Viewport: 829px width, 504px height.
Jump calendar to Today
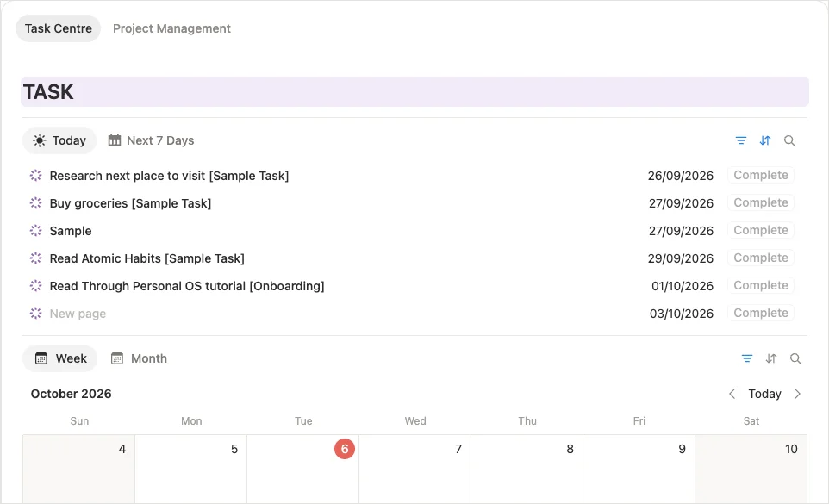[x=764, y=394]
